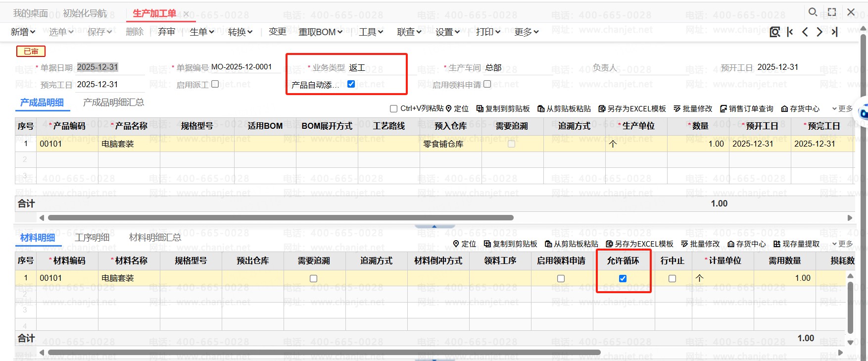Click the 单据日期 field
Viewport: 868px width, 361px height.
[110, 67]
